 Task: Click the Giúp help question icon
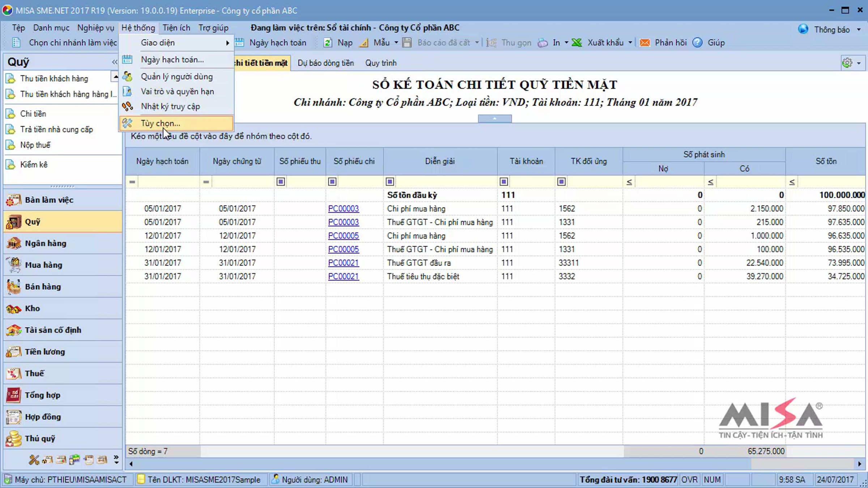click(x=697, y=43)
